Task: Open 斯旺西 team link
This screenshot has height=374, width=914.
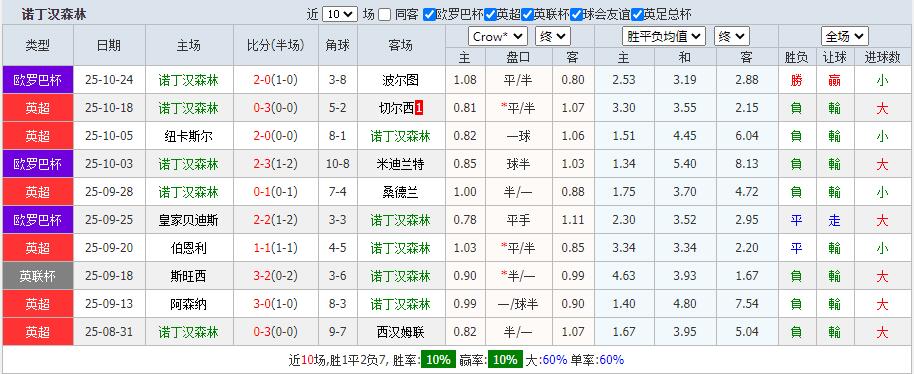Action: tap(189, 276)
